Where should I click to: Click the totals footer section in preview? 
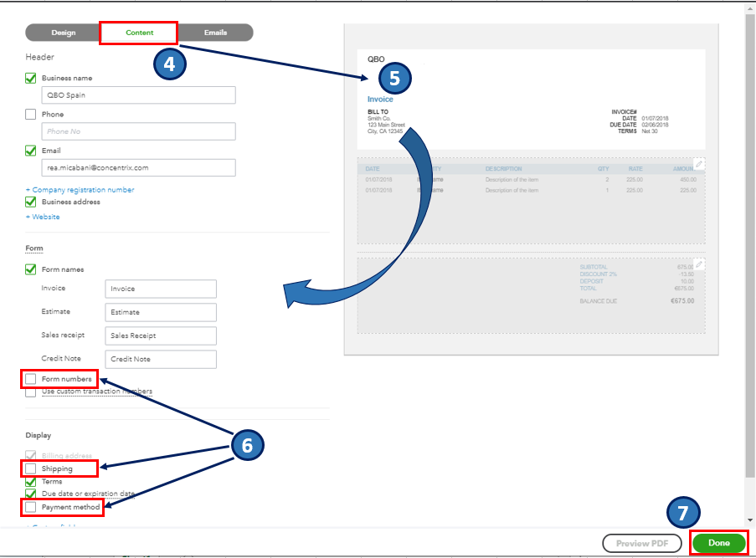pos(532,295)
